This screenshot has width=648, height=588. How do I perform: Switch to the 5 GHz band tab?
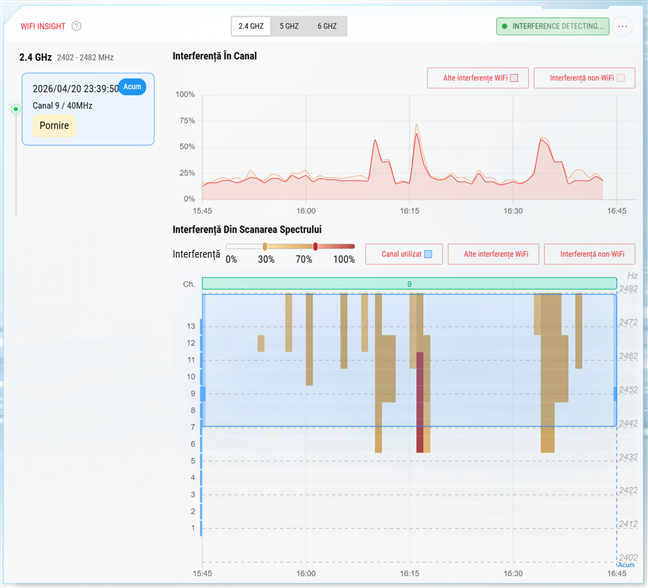[288, 26]
